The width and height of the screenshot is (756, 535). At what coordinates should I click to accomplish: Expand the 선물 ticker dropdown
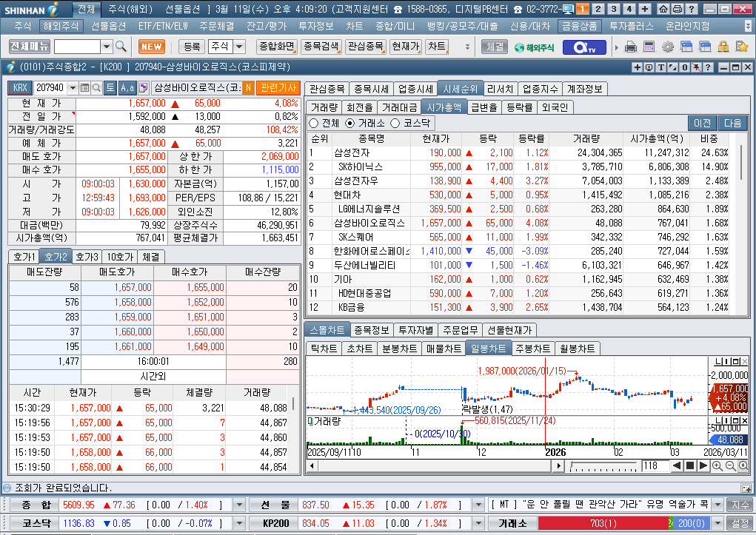478,505
